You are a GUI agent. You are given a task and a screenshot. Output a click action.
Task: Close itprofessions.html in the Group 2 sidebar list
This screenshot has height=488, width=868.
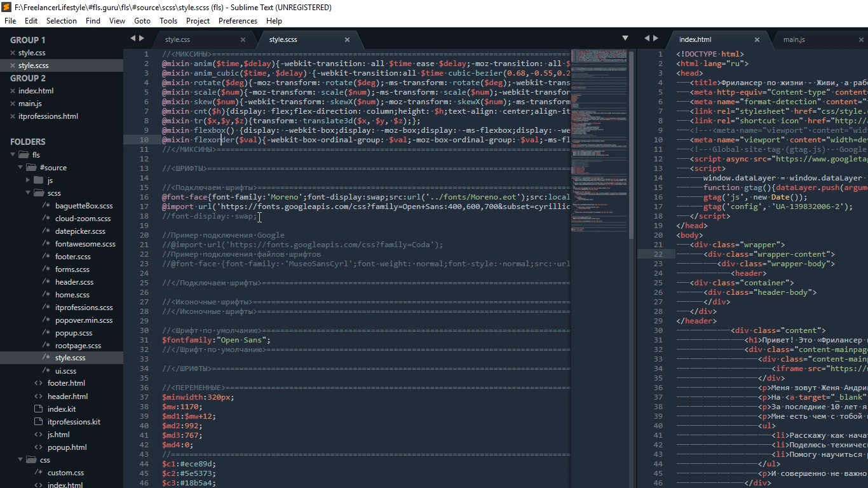tap(13, 116)
